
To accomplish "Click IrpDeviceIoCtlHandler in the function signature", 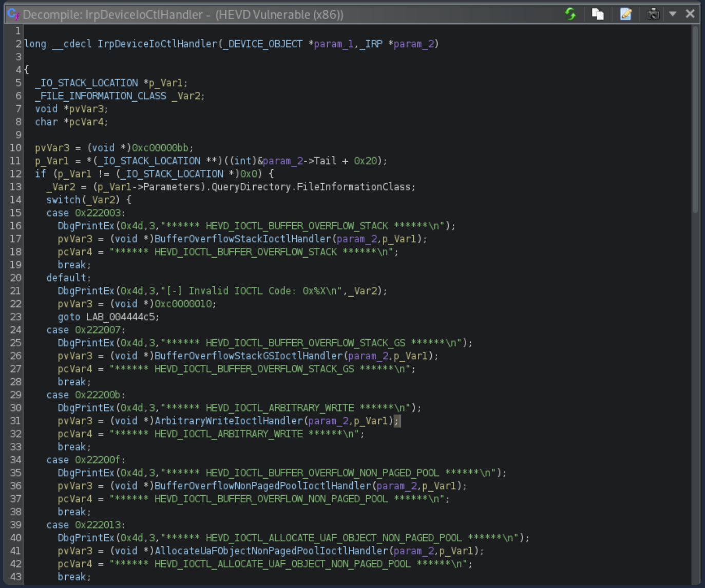I will click(x=157, y=44).
